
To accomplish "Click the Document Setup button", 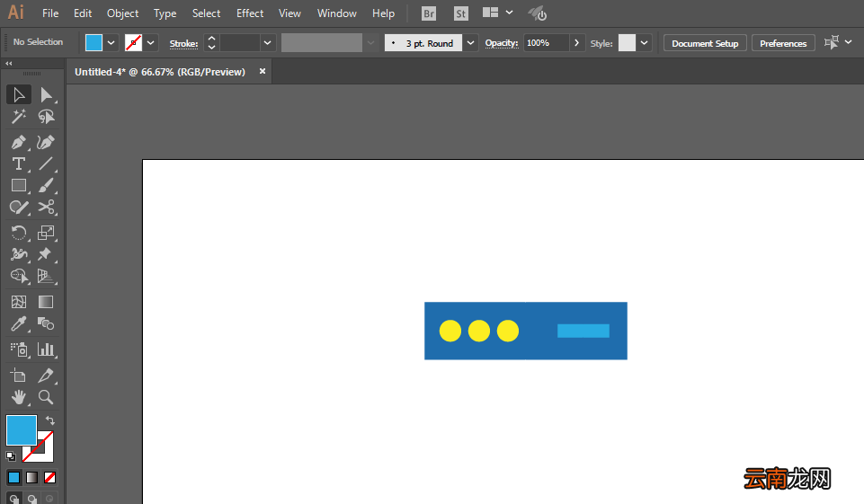I will (705, 43).
